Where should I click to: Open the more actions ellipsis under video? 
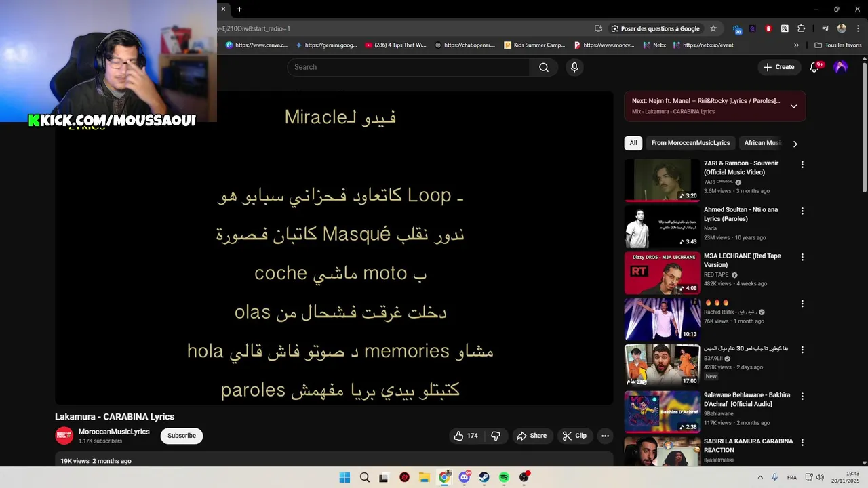click(x=605, y=436)
